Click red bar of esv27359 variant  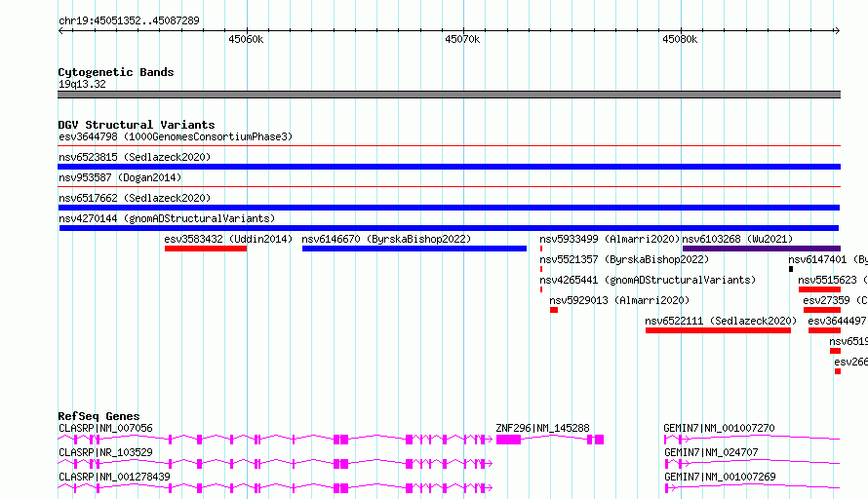[x=822, y=310]
